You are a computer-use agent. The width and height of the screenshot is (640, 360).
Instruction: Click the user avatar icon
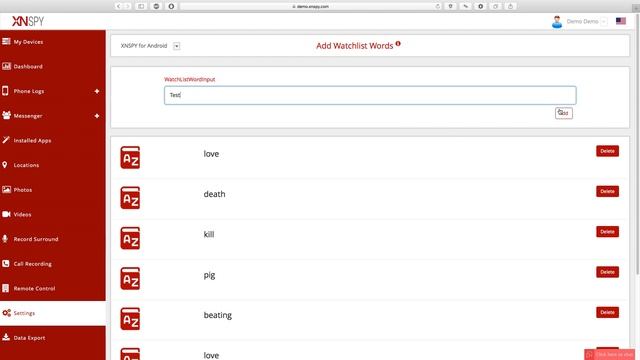click(557, 22)
